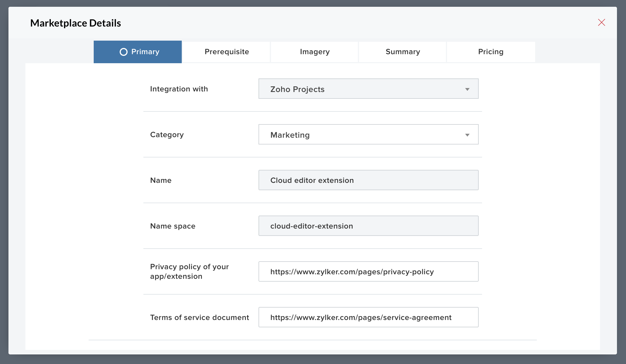The image size is (626, 364).
Task: Focus the privacy policy URL field
Action: [x=368, y=272]
